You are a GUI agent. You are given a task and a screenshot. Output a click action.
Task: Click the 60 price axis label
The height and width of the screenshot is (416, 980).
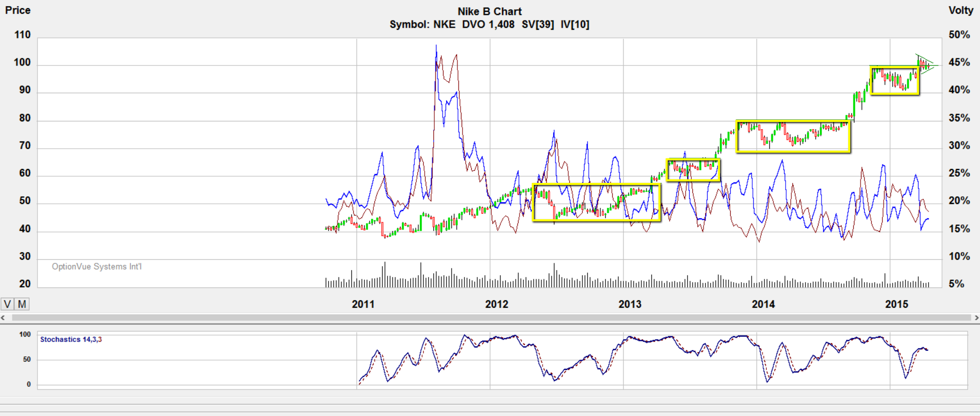click(x=25, y=173)
